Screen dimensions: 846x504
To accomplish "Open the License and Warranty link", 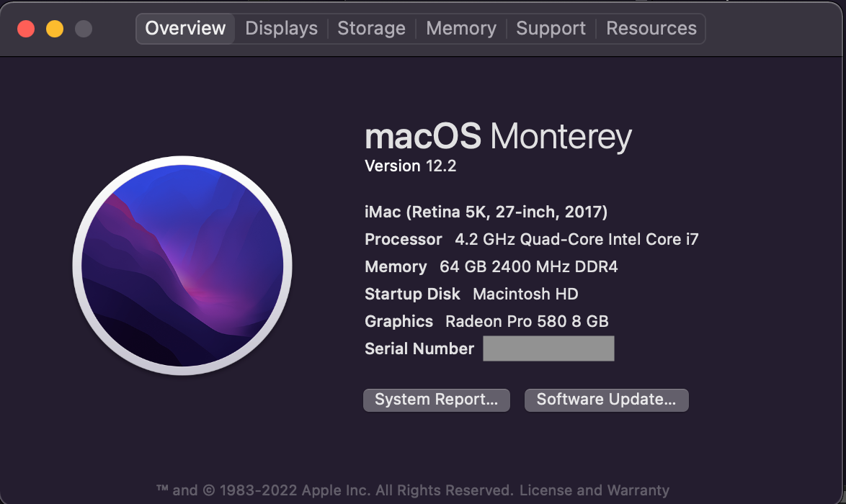I will (595, 490).
